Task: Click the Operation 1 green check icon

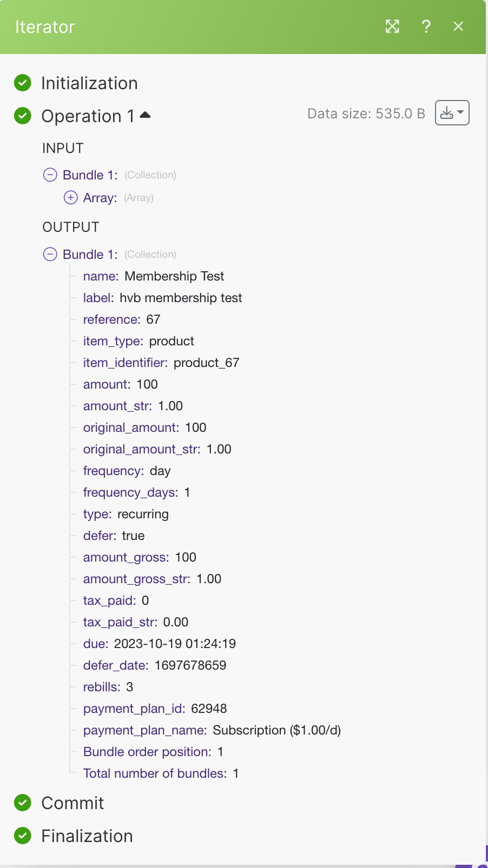Action: coord(23,116)
